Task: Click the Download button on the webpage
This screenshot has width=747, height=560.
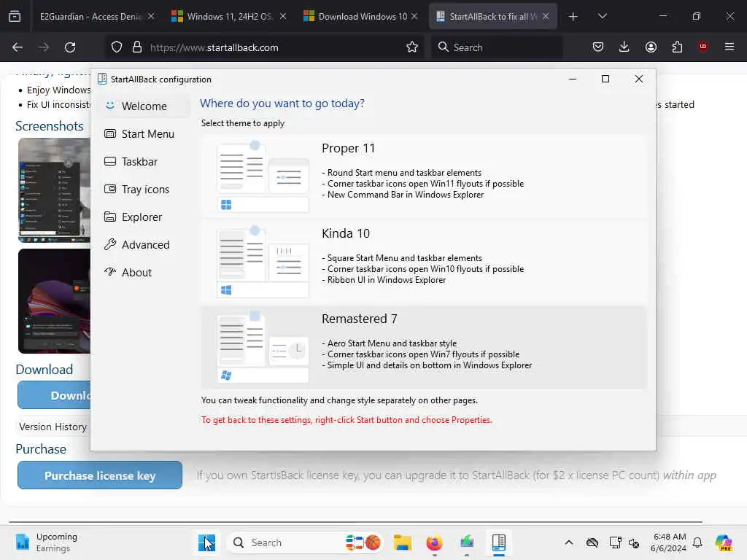Action: click(54, 395)
